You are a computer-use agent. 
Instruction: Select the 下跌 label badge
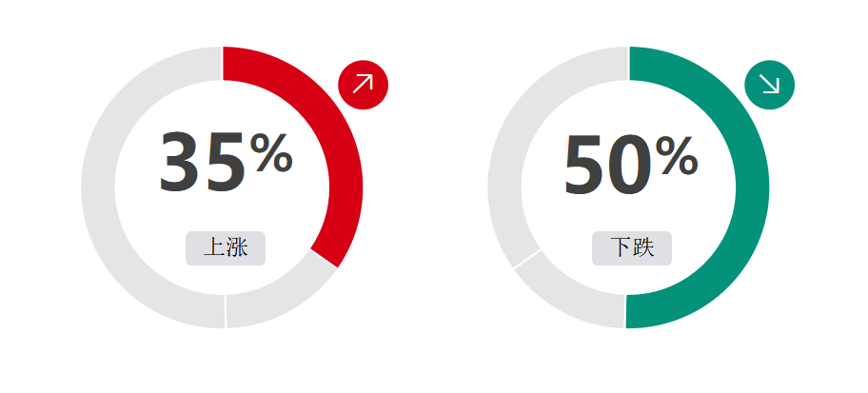[x=632, y=248]
